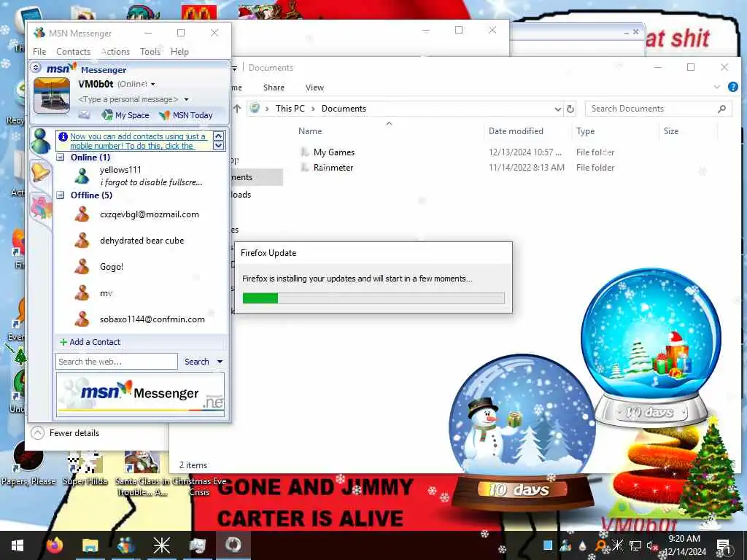The image size is (747, 560).
Task: Open Firefox from the taskbar
Action: pyautogui.click(x=55, y=545)
